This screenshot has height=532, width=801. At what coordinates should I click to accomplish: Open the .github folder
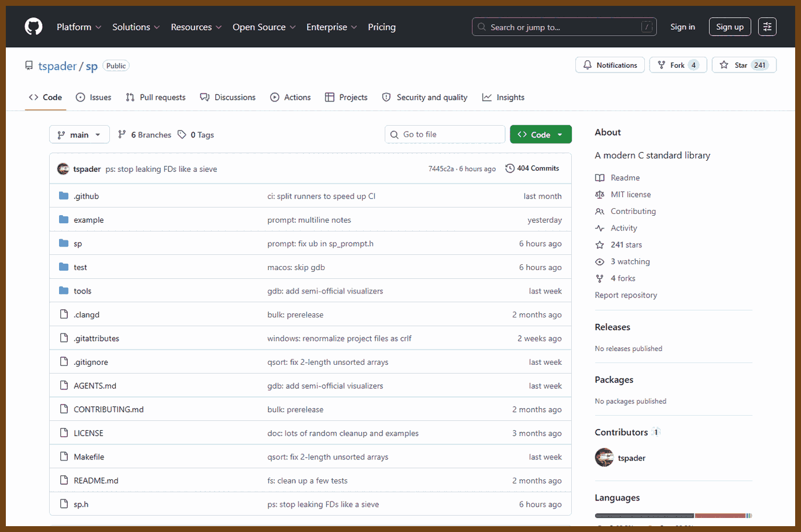(x=87, y=196)
